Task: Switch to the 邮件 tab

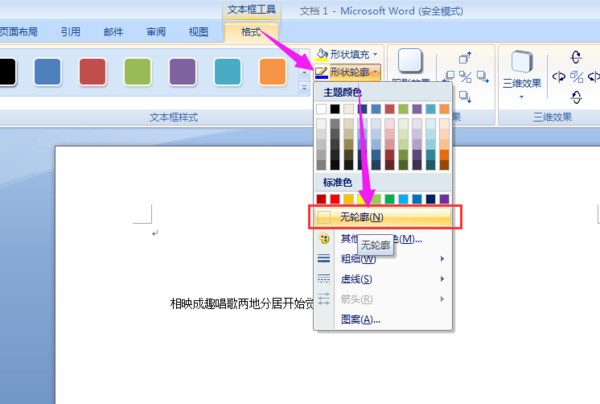Action: pyautogui.click(x=113, y=31)
